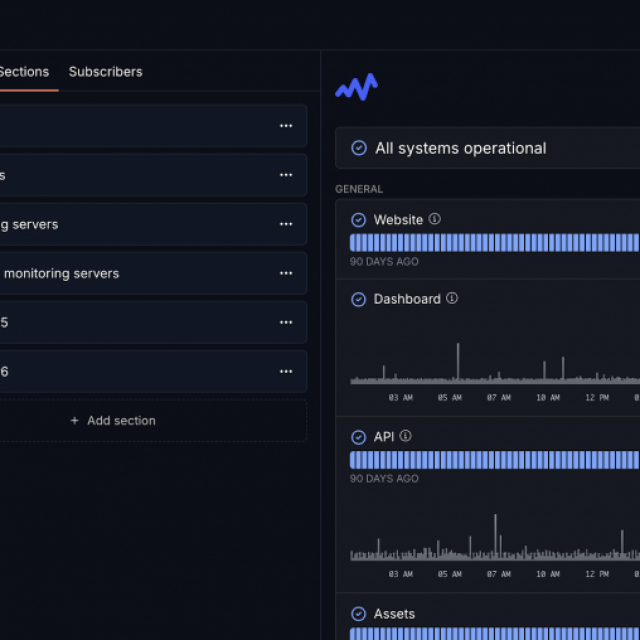Viewport: 640px width, 640px height.
Task: Open options menu for the "monitoring servers" row
Action: click(286, 273)
